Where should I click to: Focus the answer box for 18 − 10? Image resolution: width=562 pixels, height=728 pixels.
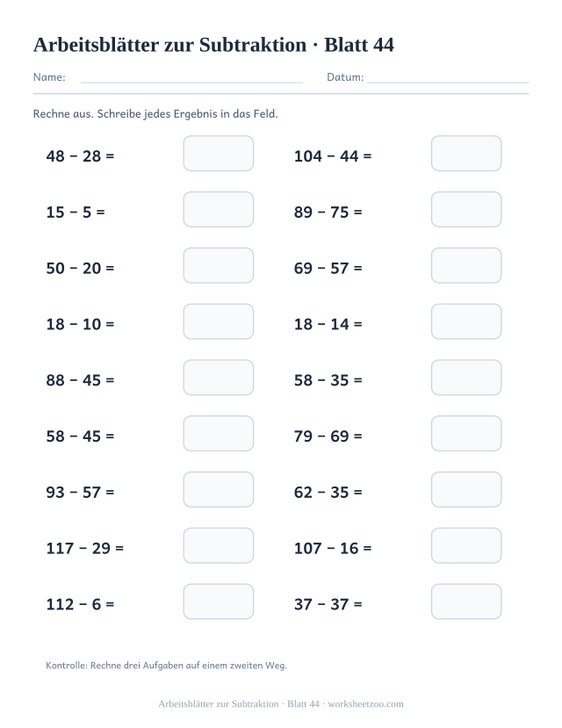218,321
